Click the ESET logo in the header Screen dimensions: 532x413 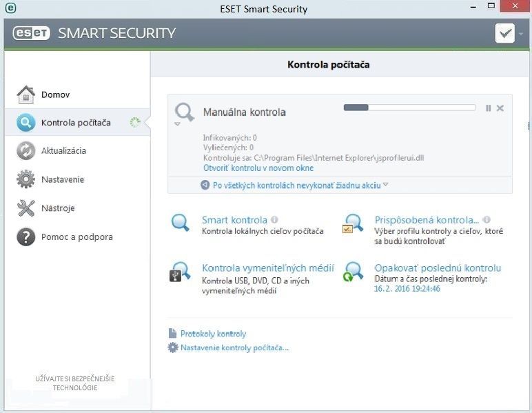(31, 33)
